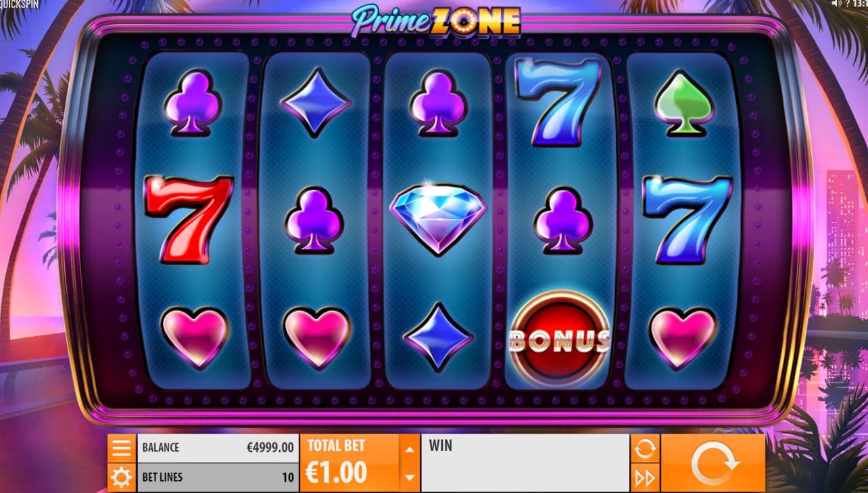This screenshot has height=493, width=868.
Task: Click the Bet Lines 10 field
Action: click(x=218, y=477)
